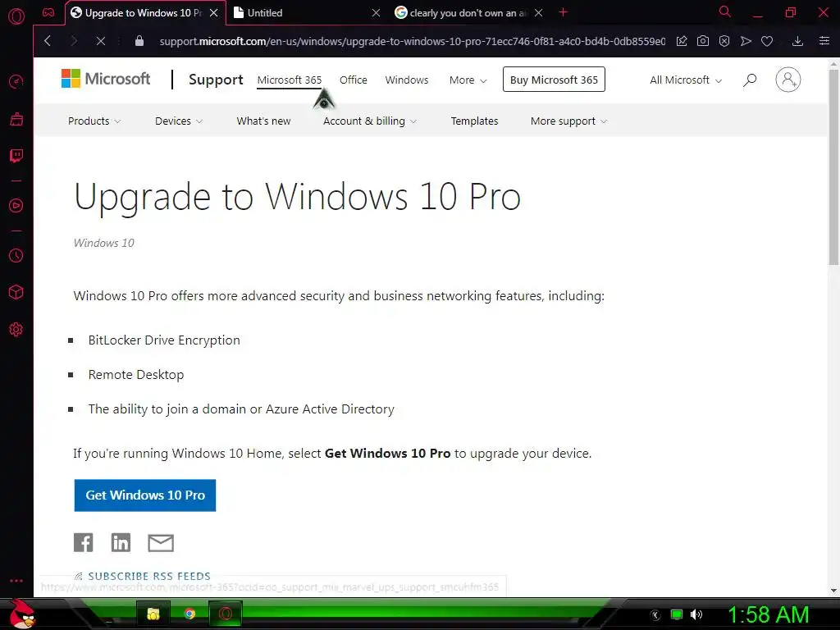Click the edit/share pen icon in address bar
This screenshot has height=630, width=840.
(682, 41)
